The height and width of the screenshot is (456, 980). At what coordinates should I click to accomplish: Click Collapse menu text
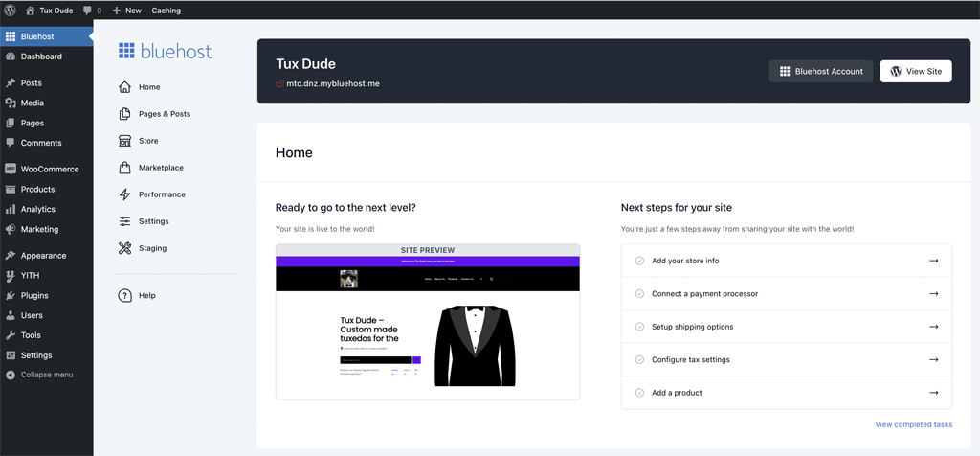pyautogui.click(x=47, y=375)
